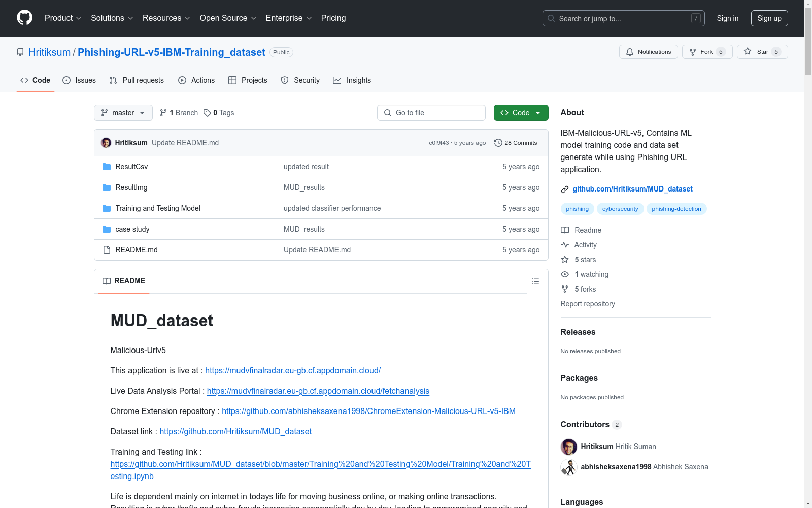Screen dimensions: 812x508
Task: Click the Sign up button
Action: 769,18
